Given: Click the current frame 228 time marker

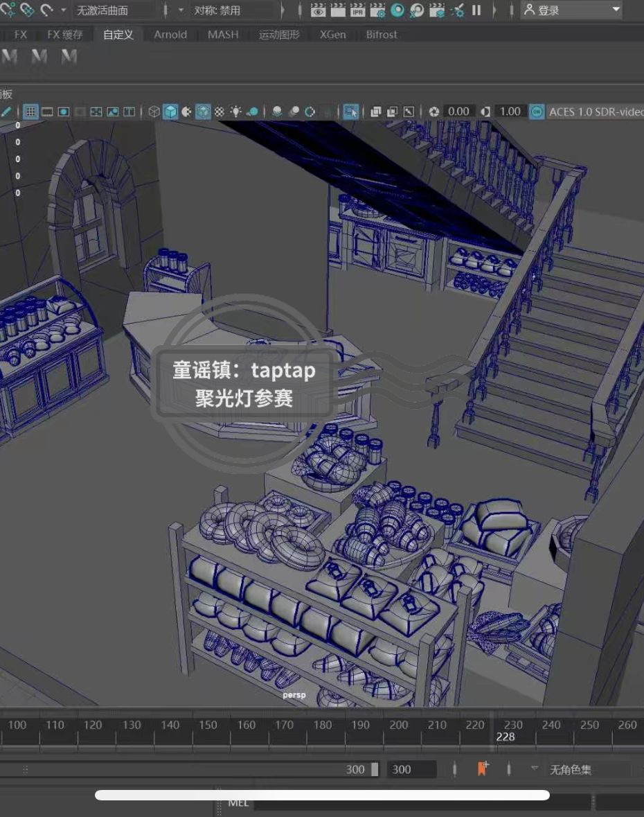Looking at the screenshot, I should 505,737.
